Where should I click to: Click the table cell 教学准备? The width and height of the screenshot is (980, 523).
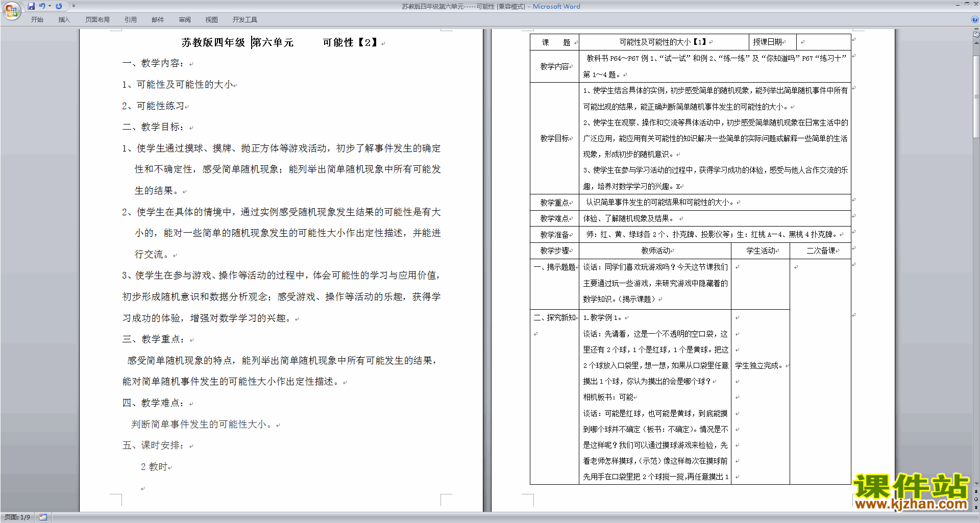pos(554,235)
